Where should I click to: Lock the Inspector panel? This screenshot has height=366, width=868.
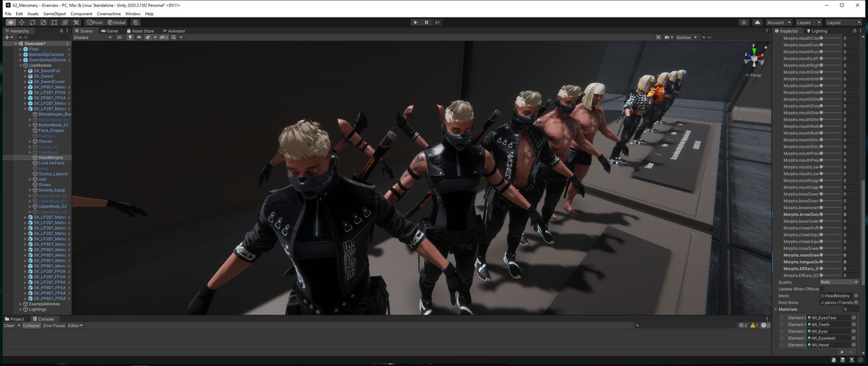[x=854, y=31]
